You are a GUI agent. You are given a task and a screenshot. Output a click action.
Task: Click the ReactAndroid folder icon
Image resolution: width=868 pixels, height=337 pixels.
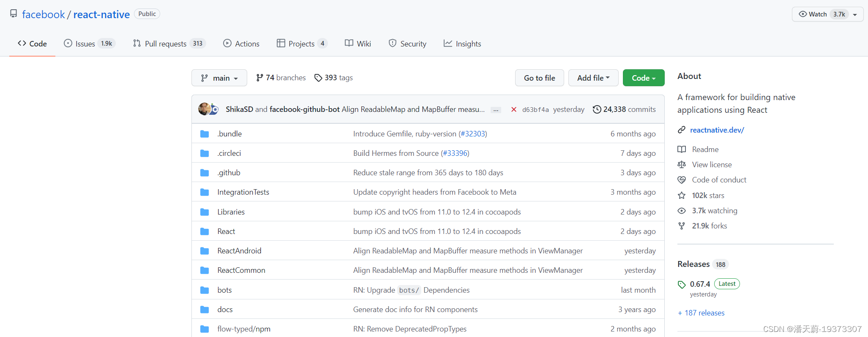[205, 251]
